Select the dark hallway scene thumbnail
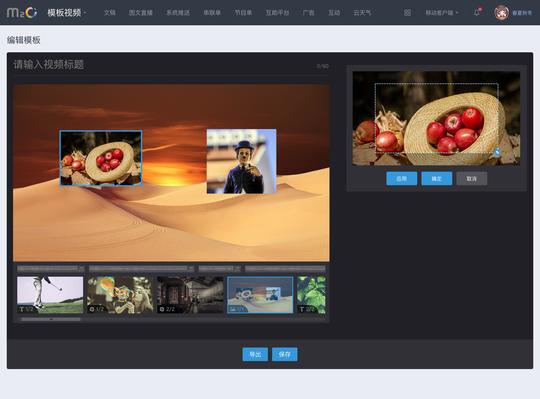 [x=190, y=295]
